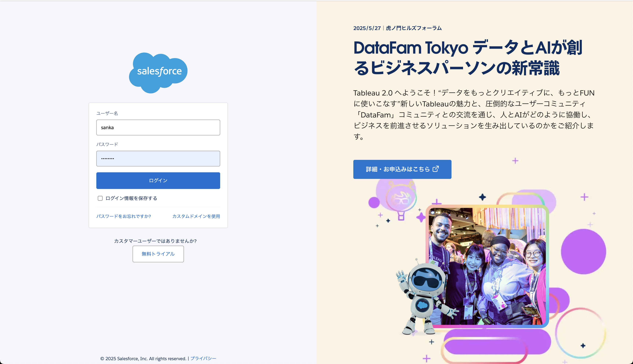Enable the ログイン情報を保存する checkbox
This screenshot has width=633, height=364.
click(100, 198)
